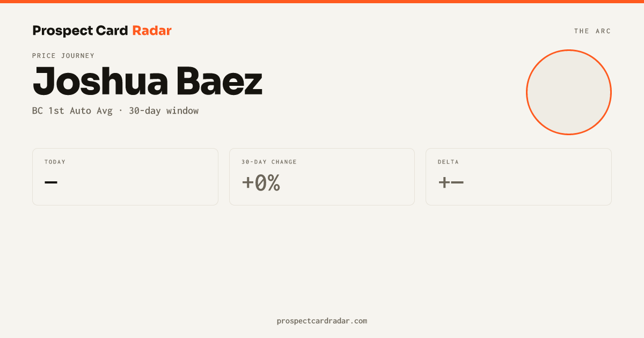This screenshot has height=338, width=644.
Task: Click the dash value under TODAY
Action: pos(51,182)
